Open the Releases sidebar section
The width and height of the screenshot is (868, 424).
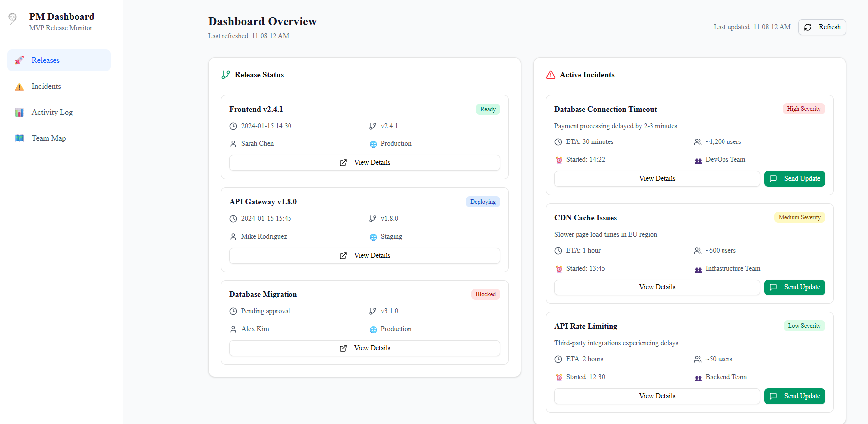tap(59, 60)
